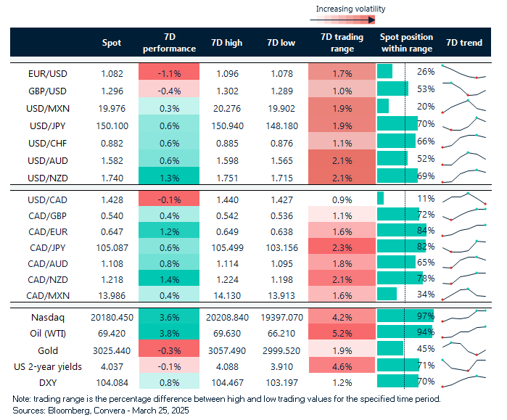Click the Spot position within range header
The image size is (507, 420).
(406, 43)
